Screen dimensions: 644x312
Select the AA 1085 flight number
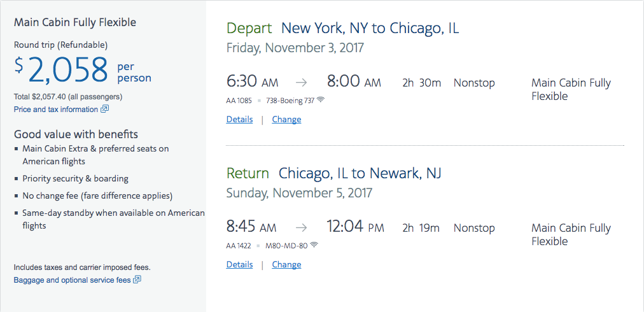(x=239, y=101)
